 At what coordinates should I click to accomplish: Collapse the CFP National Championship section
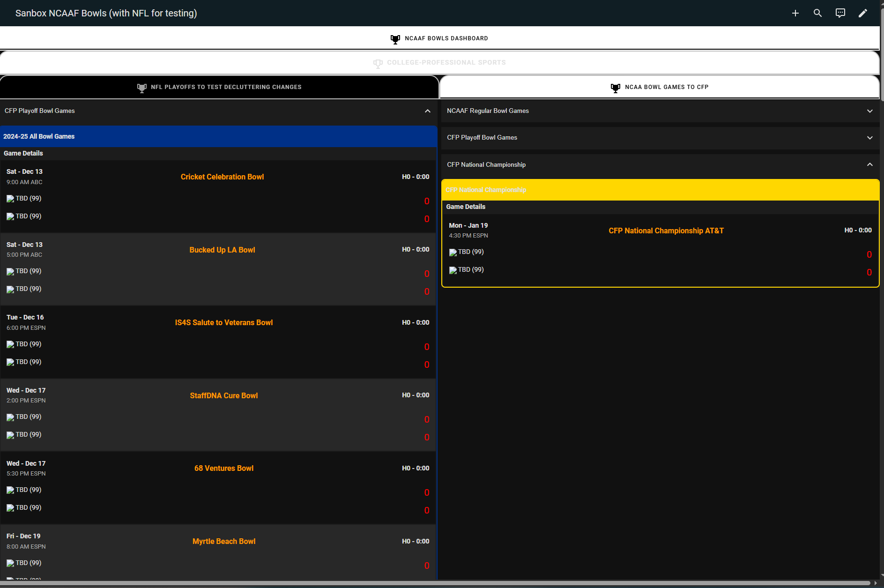pos(869,164)
